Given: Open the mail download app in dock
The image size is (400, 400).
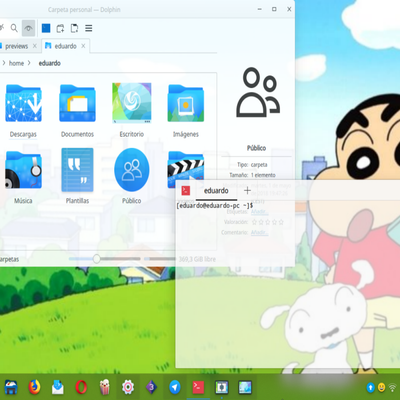Looking at the screenshot, I should click(58, 387).
